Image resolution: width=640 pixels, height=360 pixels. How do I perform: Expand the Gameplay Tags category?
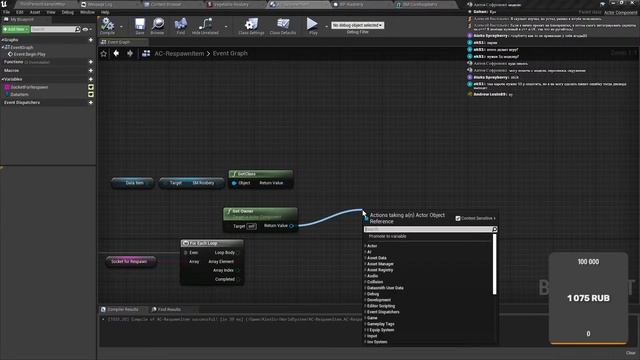tap(365, 324)
